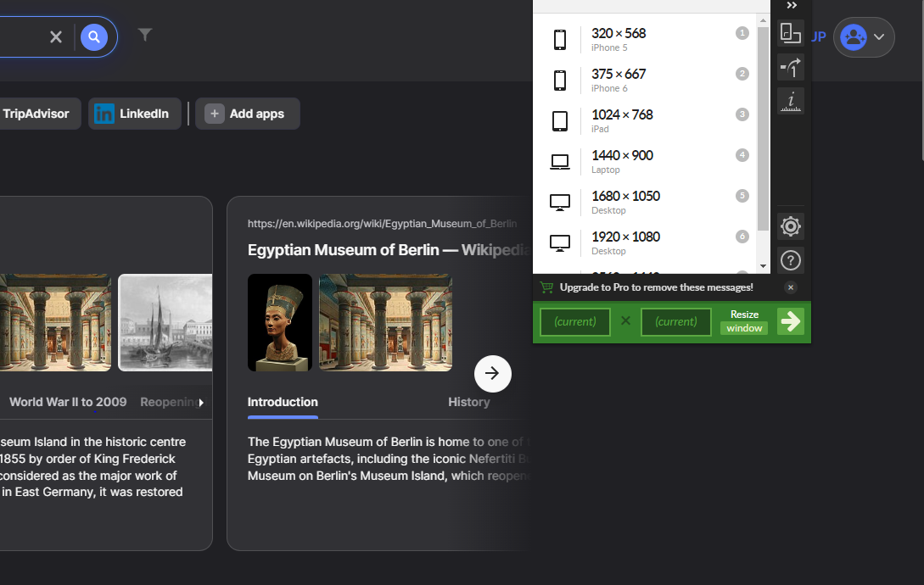The image size is (924, 585).
Task: Click the JP user initials
Action: pos(819,37)
